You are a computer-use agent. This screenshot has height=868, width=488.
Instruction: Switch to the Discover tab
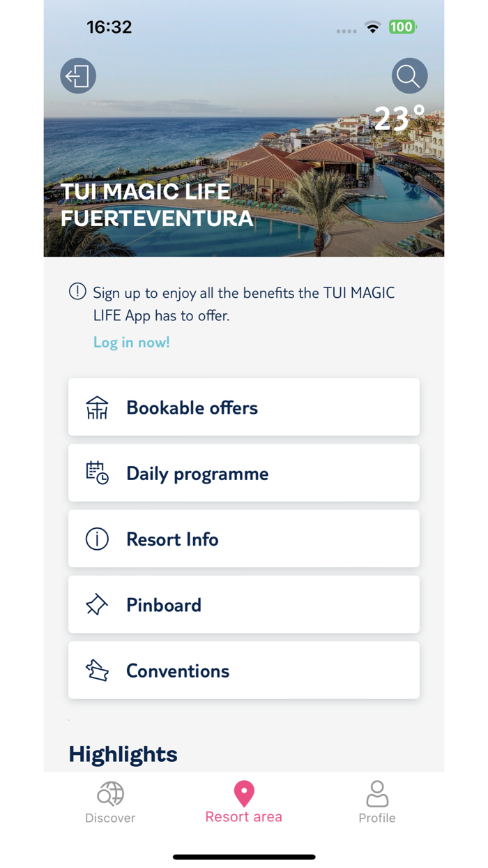pyautogui.click(x=109, y=802)
